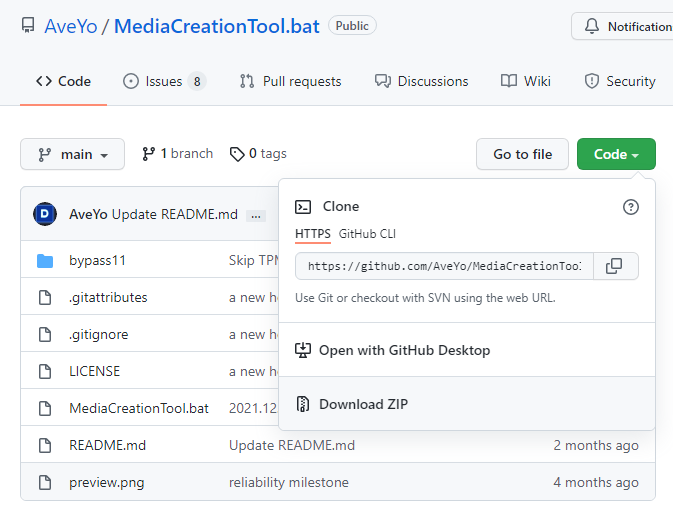The height and width of the screenshot is (511, 673).
Task: Click the bypass11 folder icon
Action: [45, 260]
